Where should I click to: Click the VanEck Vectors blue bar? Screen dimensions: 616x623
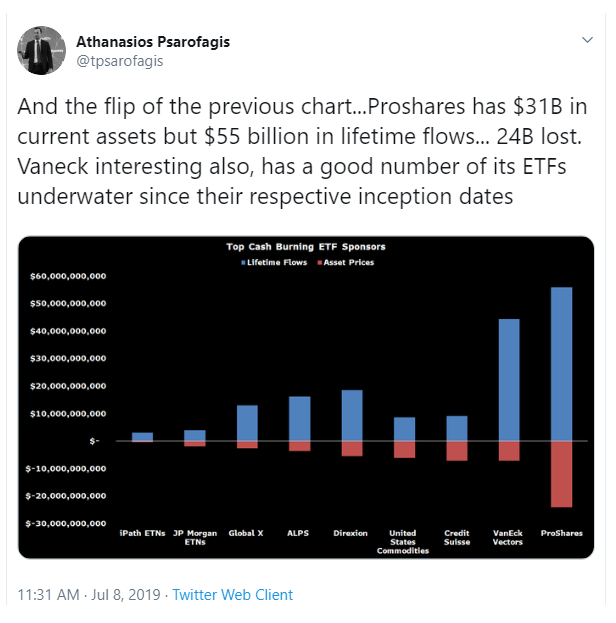509,380
